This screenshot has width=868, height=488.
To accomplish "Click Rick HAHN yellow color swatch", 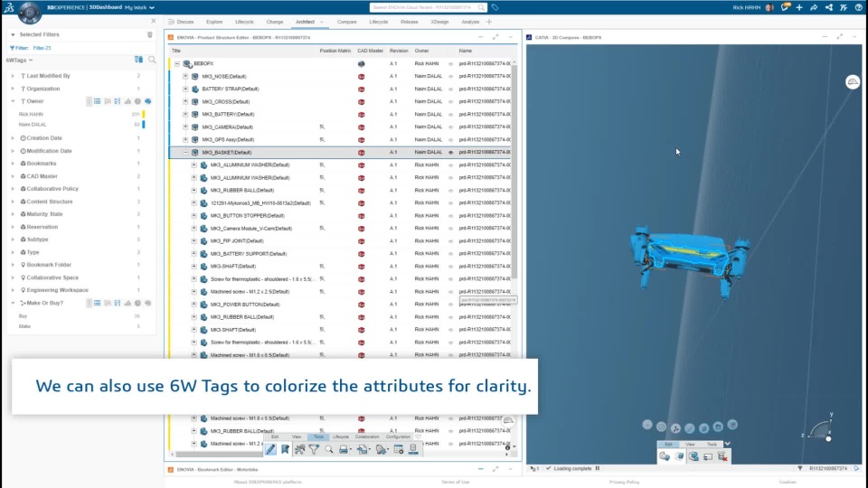I will pos(144,114).
